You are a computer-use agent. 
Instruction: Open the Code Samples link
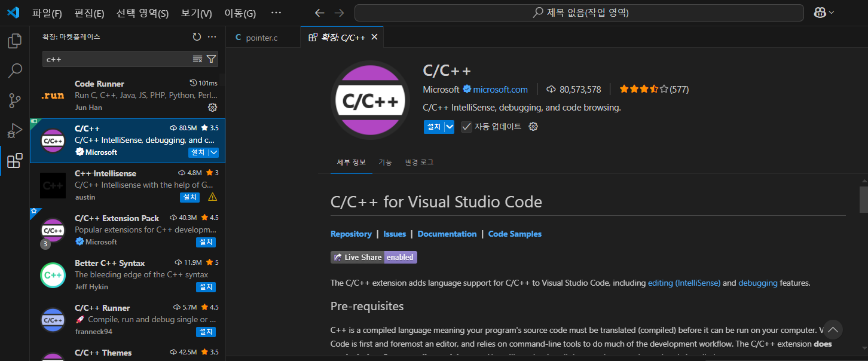(x=515, y=234)
